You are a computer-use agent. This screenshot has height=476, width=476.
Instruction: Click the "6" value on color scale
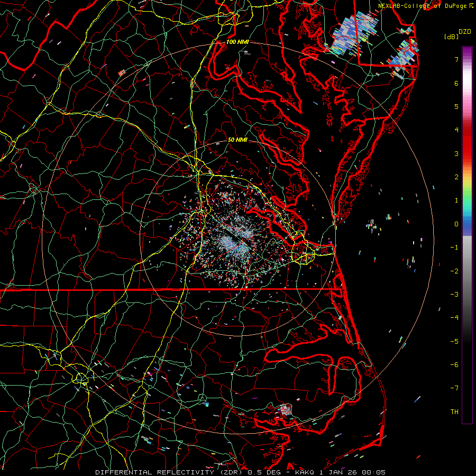tap(456, 83)
